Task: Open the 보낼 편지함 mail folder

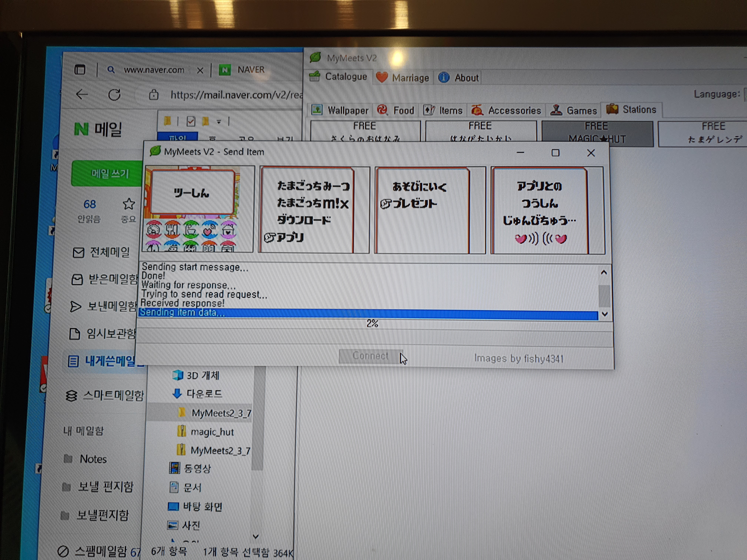Action: [x=98, y=486]
